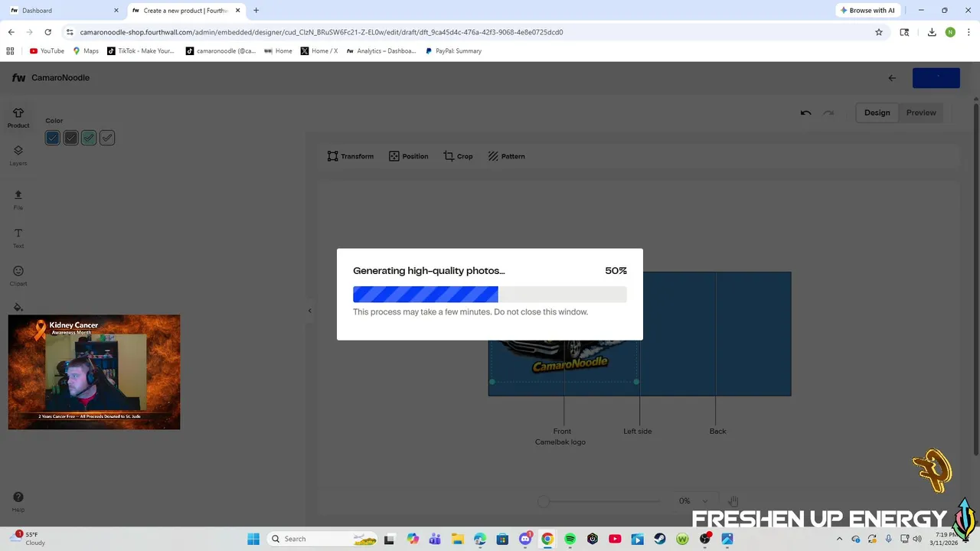Click the undo arrow
The height and width of the screenshot is (551, 980).
(x=805, y=112)
